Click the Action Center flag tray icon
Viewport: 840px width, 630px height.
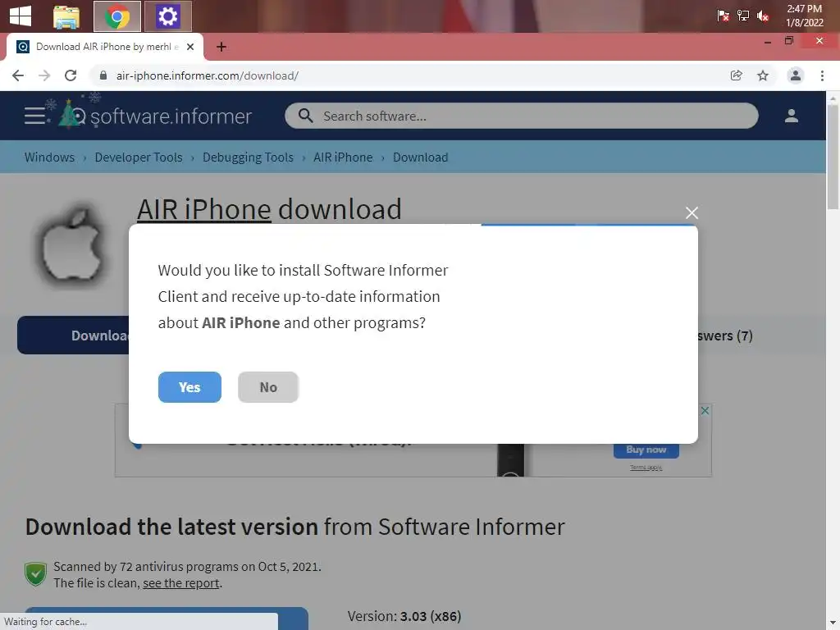pos(723,16)
